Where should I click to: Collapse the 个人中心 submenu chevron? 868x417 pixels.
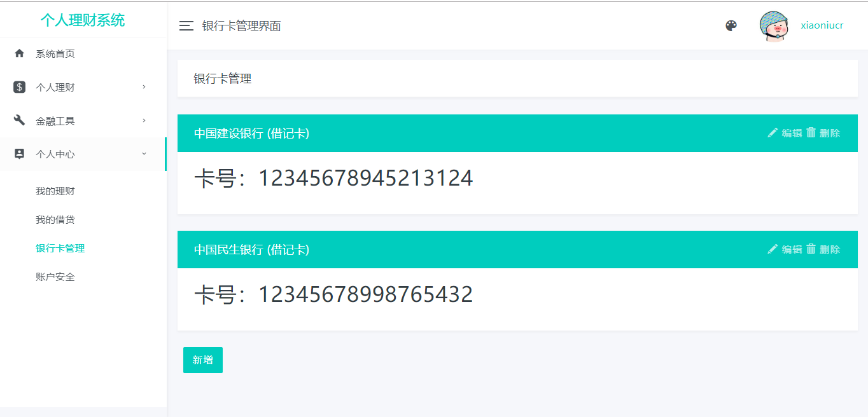[x=144, y=154]
